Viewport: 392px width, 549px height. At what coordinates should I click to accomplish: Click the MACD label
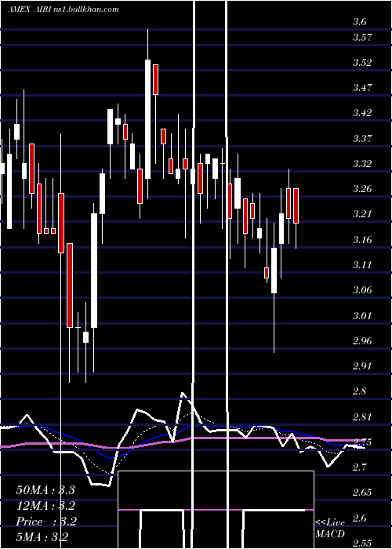[x=330, y=534]
